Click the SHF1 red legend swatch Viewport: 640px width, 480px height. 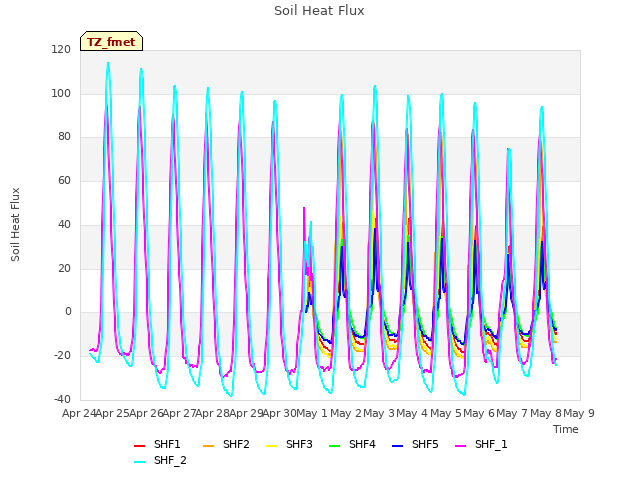[140, 446]
